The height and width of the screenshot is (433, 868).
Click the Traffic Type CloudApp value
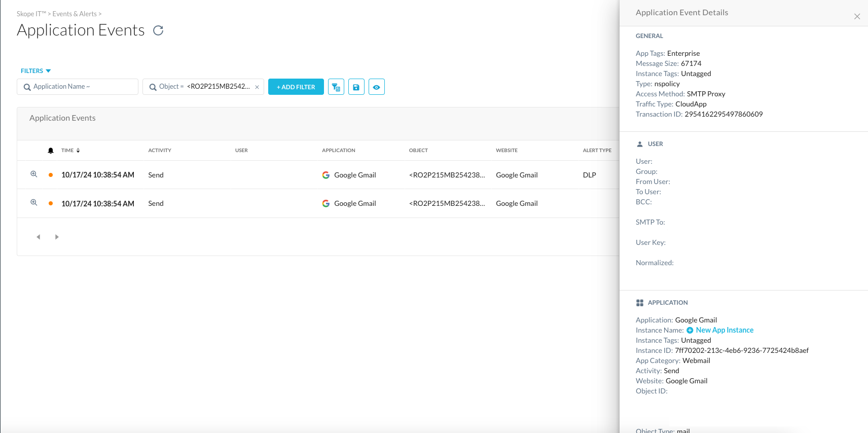pyautogui.click(x=691, y=104)
